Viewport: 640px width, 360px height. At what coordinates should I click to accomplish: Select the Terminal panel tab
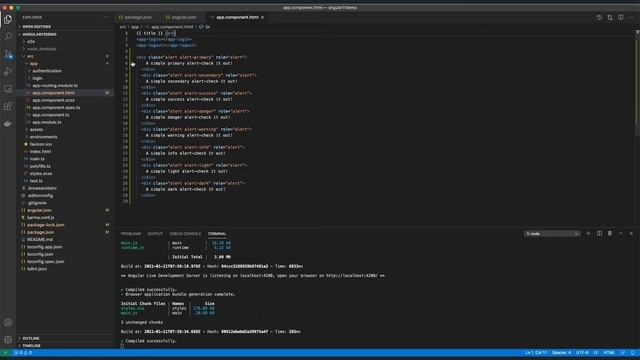coord(217,234)
